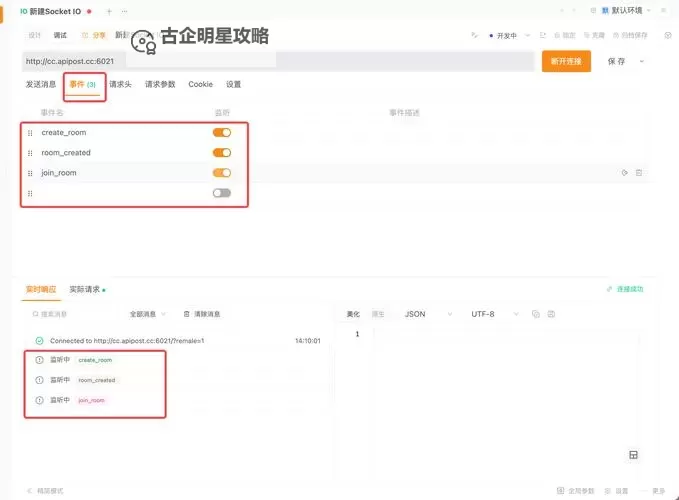The height and width of the screenshot is (500, 679).
Task: Click the send icon in the join_room row
Action: tap(624, 173)
